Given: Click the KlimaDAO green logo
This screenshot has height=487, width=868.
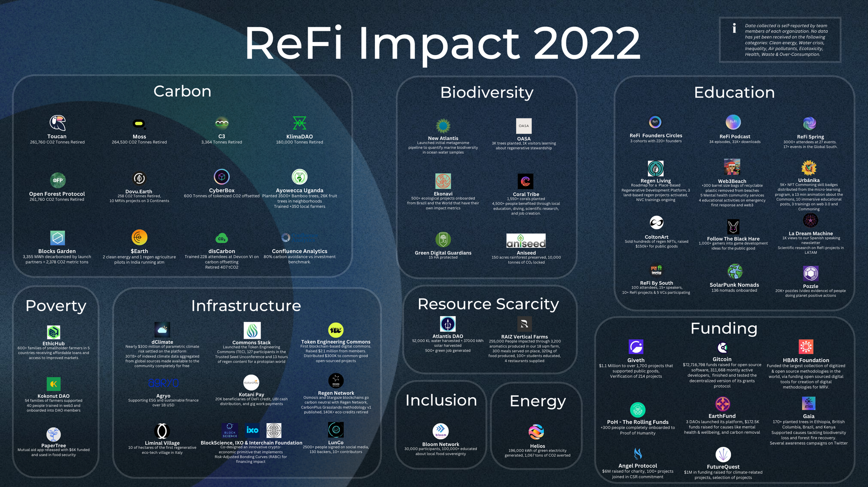Looking at the screenshot, I should pyautogui.click(x=299, y=123).
